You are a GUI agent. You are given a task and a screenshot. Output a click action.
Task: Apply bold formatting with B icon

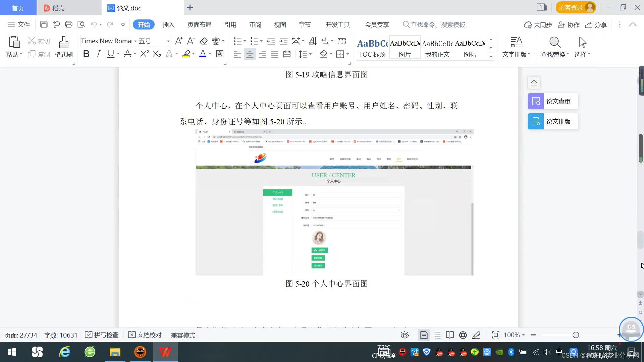(x=86, y=54)
